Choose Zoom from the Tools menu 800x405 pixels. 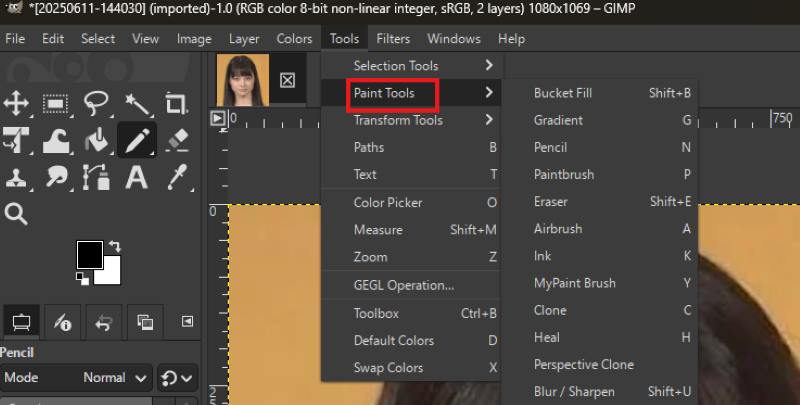pos(412,257)
